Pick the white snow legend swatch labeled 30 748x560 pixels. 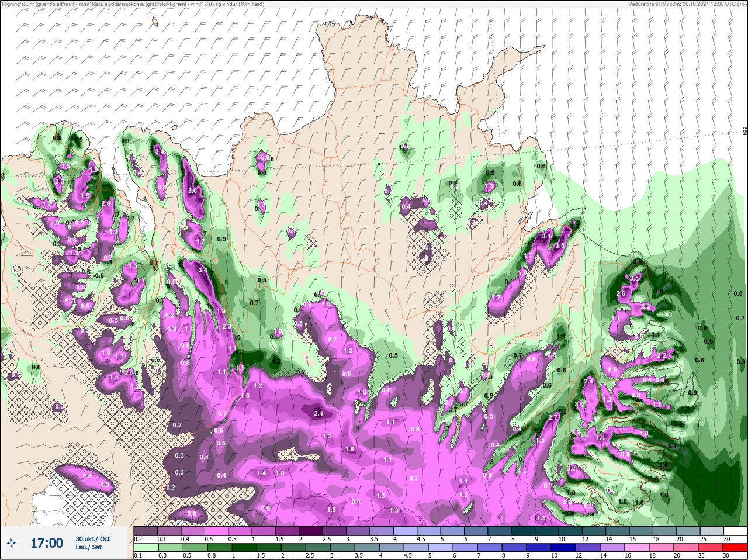[x=736, y=530]
